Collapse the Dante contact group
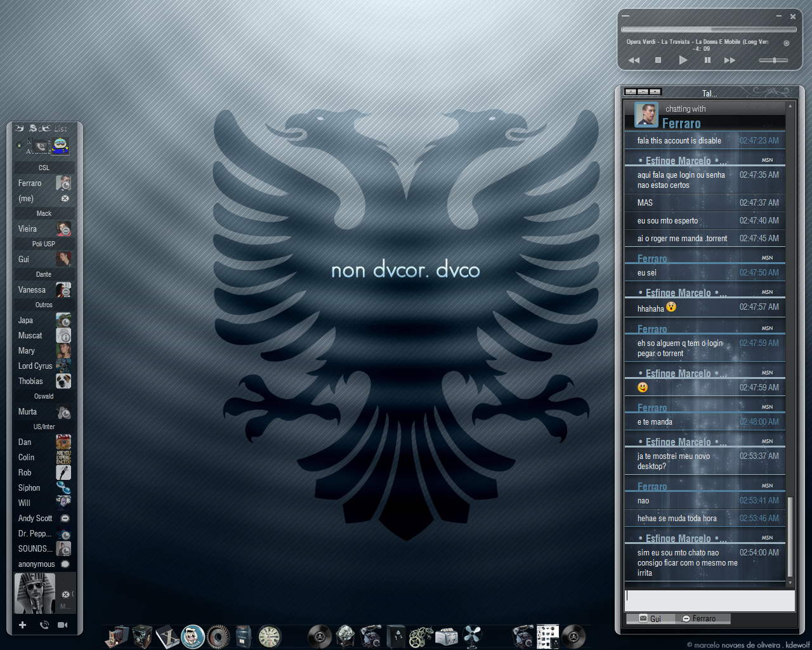Image resolution: width=812 pixels, height=650 pixels. click(44, 274)
